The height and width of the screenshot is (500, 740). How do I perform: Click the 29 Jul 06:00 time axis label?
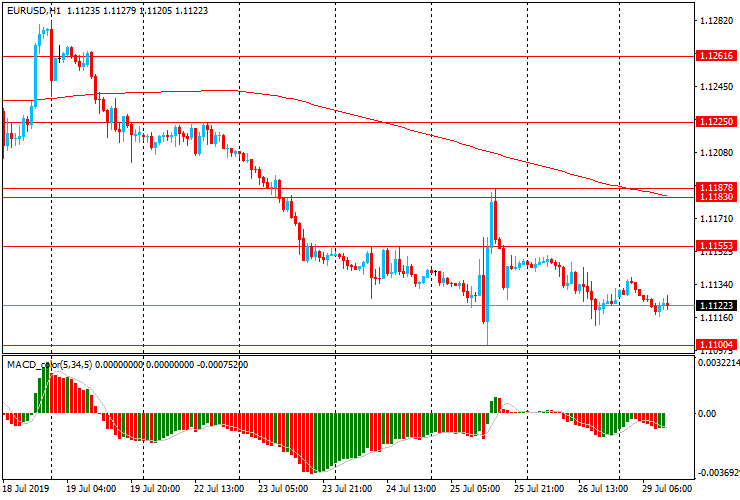667,488
